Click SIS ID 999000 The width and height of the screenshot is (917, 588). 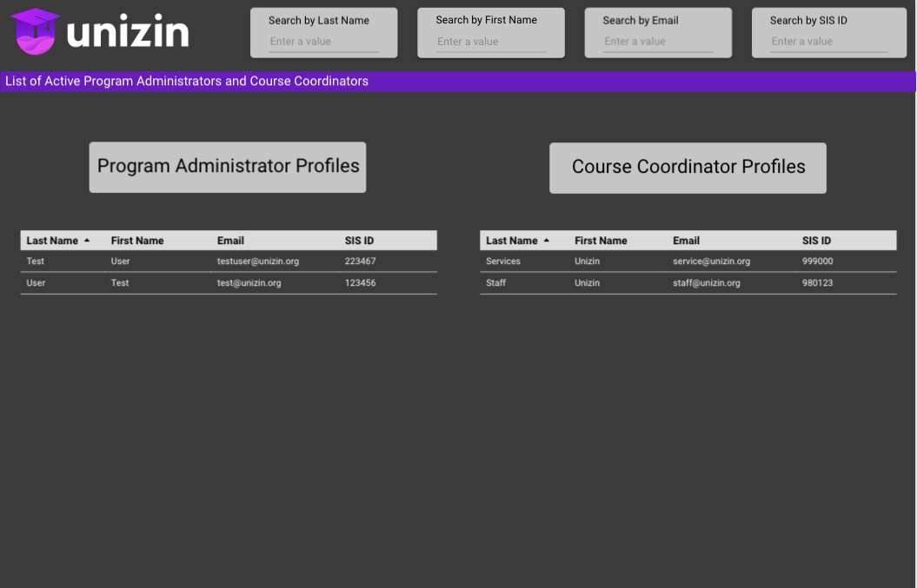pyautogui.click(x=818, y=261)
